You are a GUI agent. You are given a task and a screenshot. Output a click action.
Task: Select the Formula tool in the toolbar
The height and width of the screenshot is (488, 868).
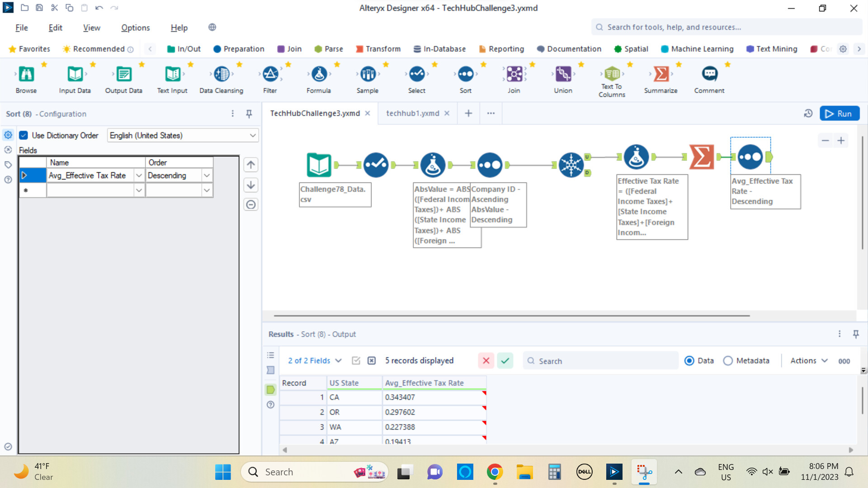(x=319, y=75)
